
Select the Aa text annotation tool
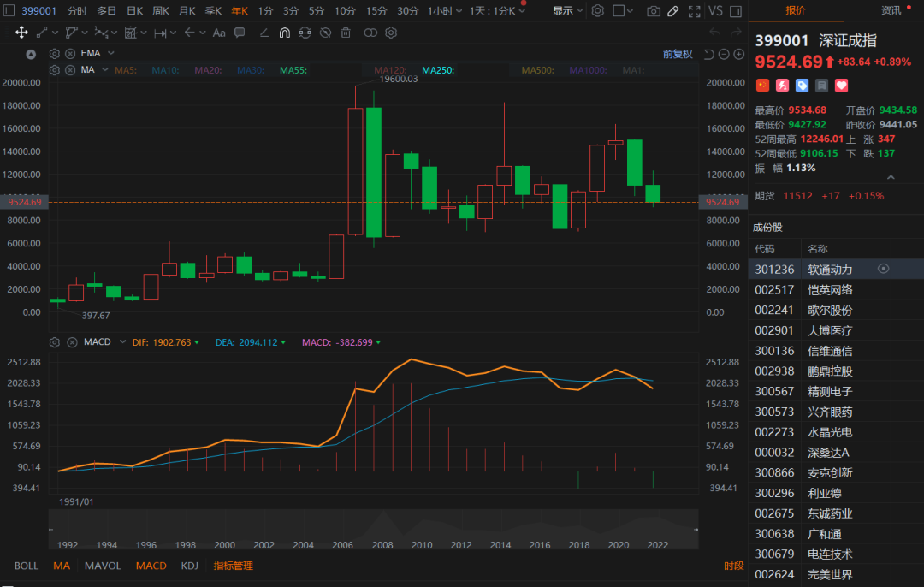pos(219,33)
